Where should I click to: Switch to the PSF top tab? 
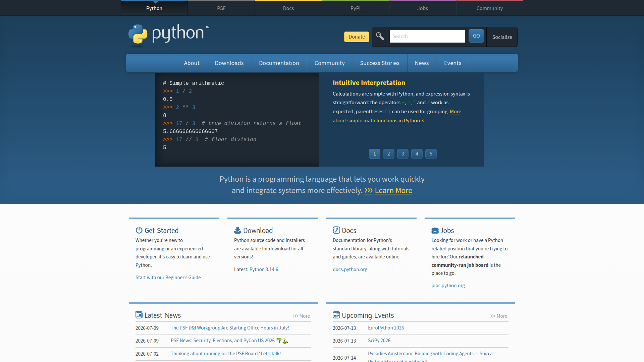point(221,8)
